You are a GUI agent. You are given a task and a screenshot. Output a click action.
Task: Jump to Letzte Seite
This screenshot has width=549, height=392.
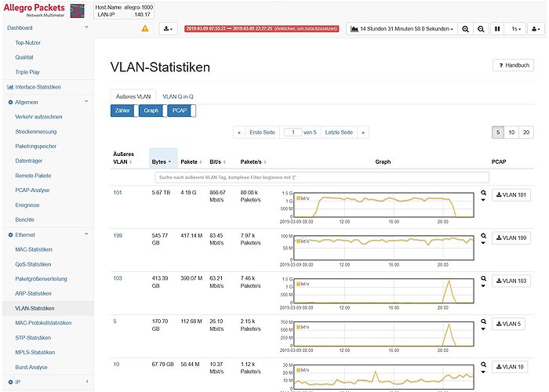pyautogui.click(x=339, y=132)
